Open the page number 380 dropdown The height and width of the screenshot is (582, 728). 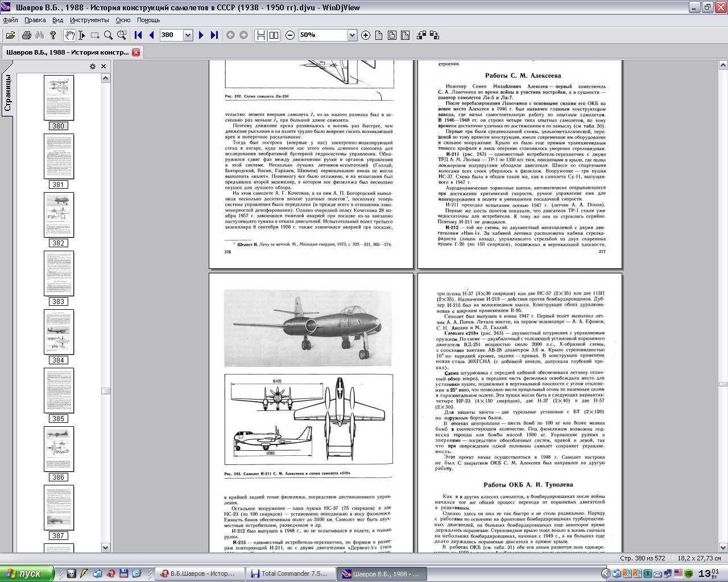(x=188, y=35)
